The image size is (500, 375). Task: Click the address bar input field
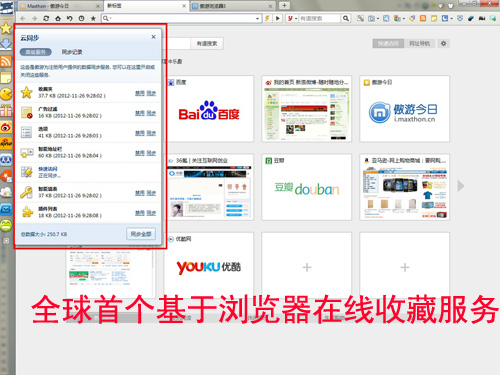click(182, 18)
